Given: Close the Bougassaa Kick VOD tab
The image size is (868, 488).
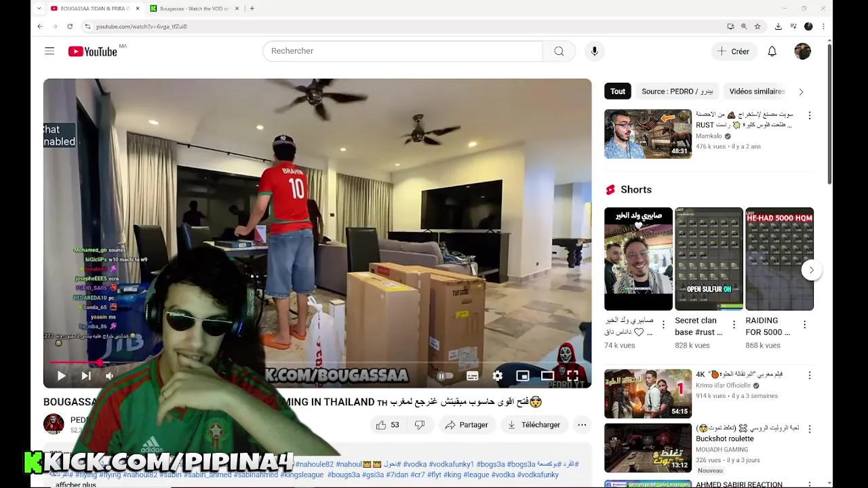Looking at the screenshot, I should 237,9.
